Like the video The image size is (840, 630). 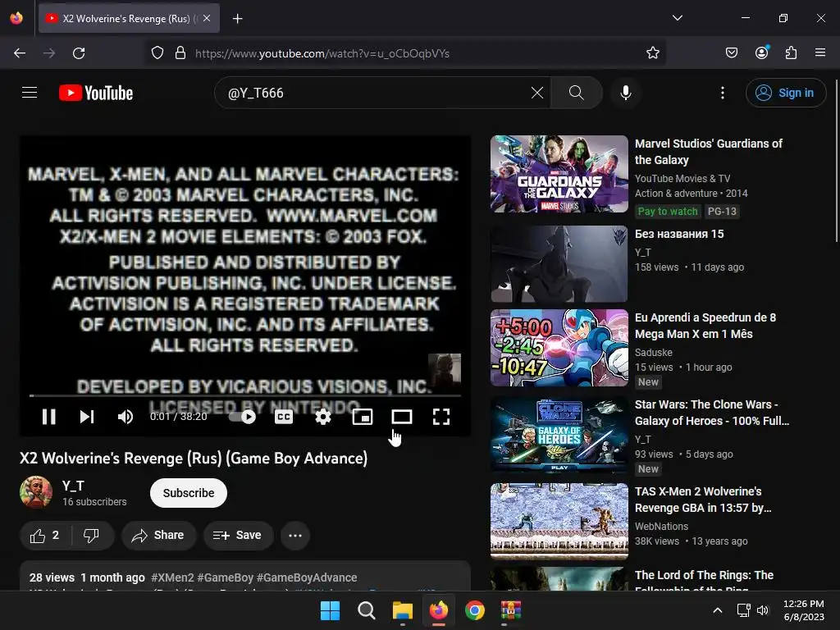pyautogui.click(x=46, y=535)
